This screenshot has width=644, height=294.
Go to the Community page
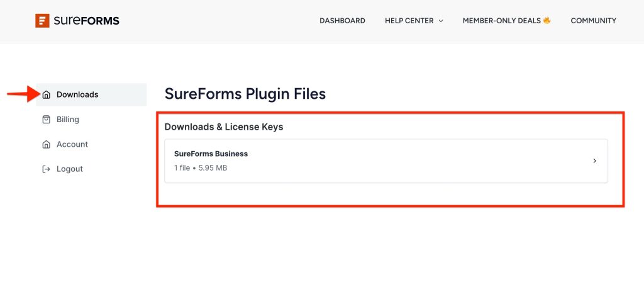[594, 21]
